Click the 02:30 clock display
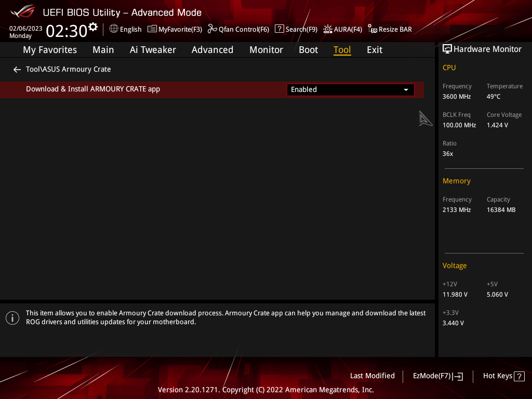The height and width of the screenshot is (399, 532). (66, 31)
